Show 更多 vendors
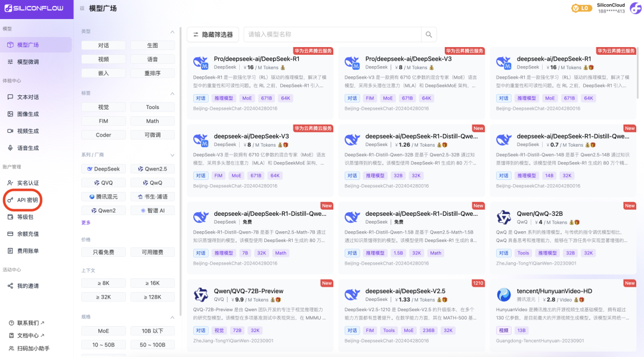This screenshot has height=357, width=644. 86,223
